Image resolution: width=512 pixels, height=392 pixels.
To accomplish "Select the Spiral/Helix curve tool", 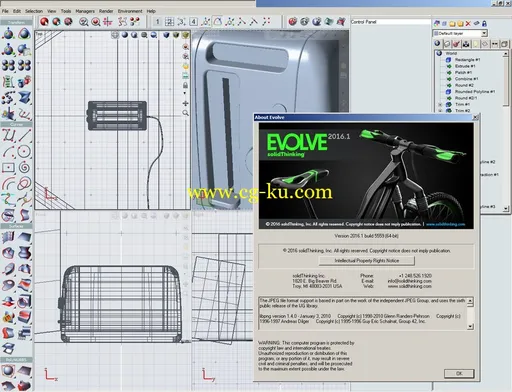I will [24, 167].
